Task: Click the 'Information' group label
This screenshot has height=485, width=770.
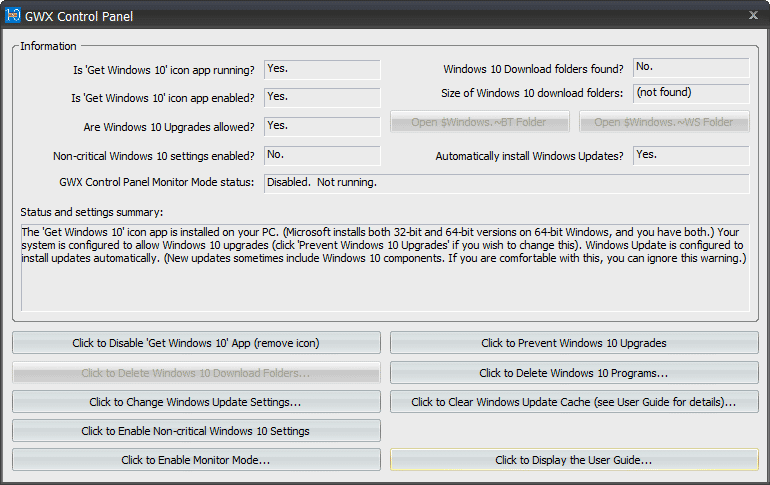Action: pyautogui.click(x=48, y=46)
